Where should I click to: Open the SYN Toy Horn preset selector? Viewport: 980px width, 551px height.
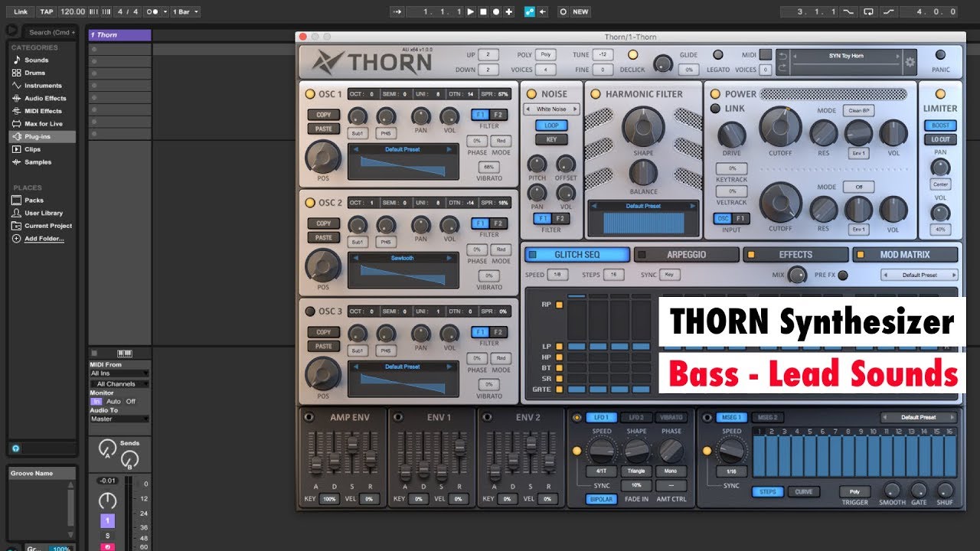845,56
